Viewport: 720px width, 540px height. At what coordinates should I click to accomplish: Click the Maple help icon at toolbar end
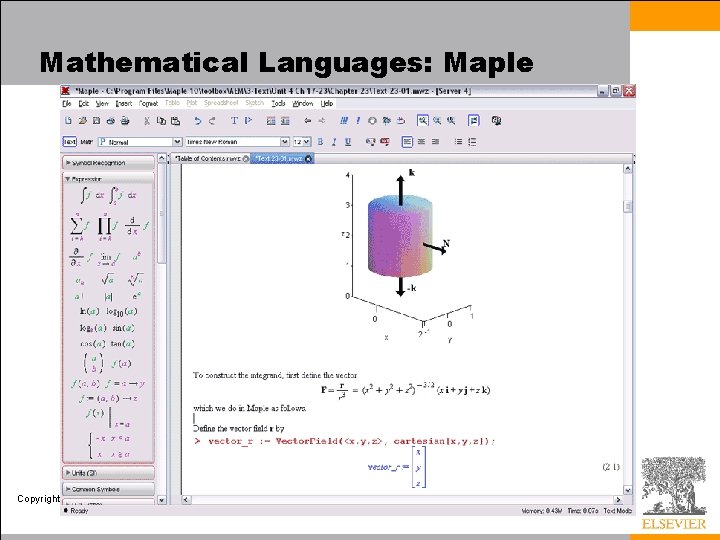pyautogui.click(x=496, y=121)
